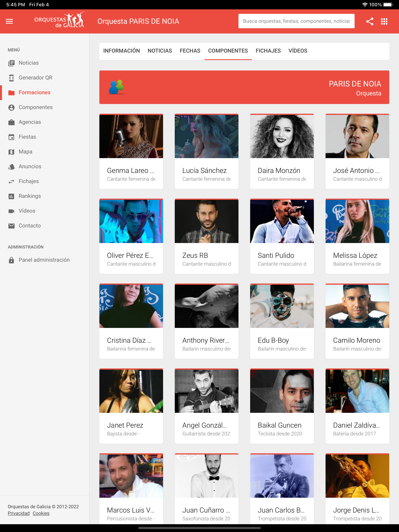
Task: Show the VÍDEOS tab
Action: point(298,51)
